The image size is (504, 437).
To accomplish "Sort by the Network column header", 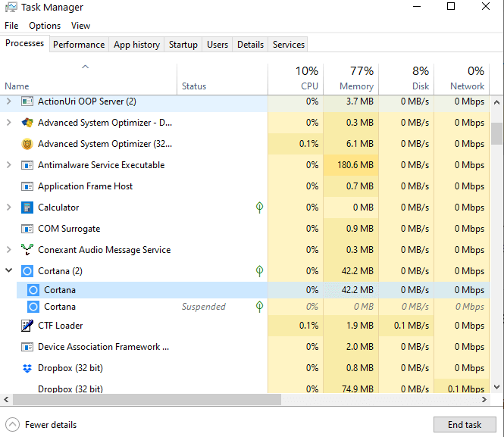I will tap(462, 80).
